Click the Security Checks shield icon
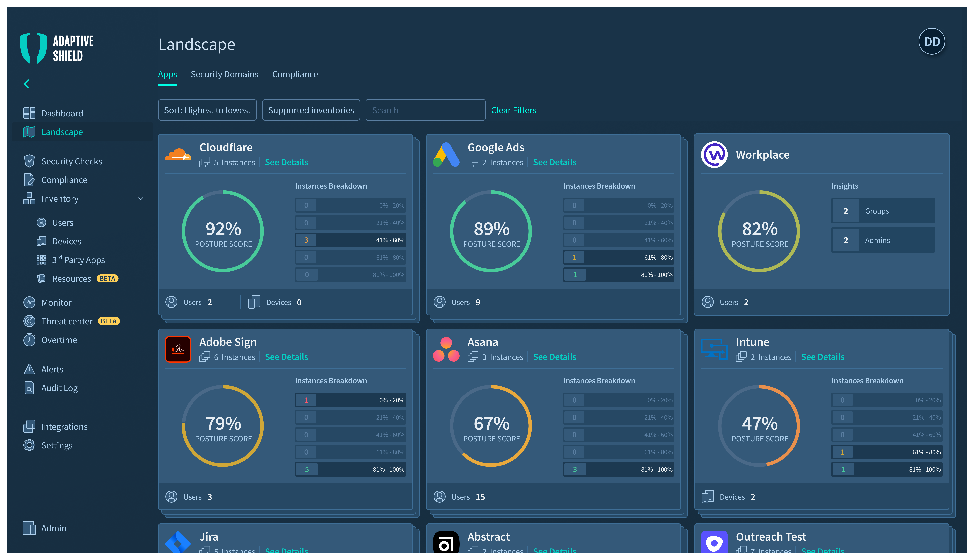The width and height of the screenshot is (974, 560). click(x=29, y=161)
